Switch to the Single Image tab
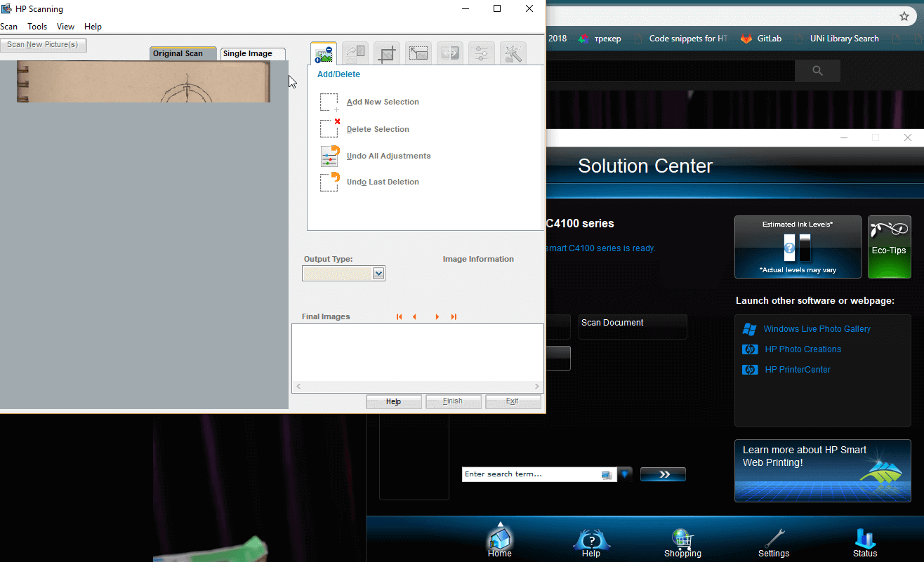This screenshot has width=924, height=562. pyautogui.click(x=253, y=53)
